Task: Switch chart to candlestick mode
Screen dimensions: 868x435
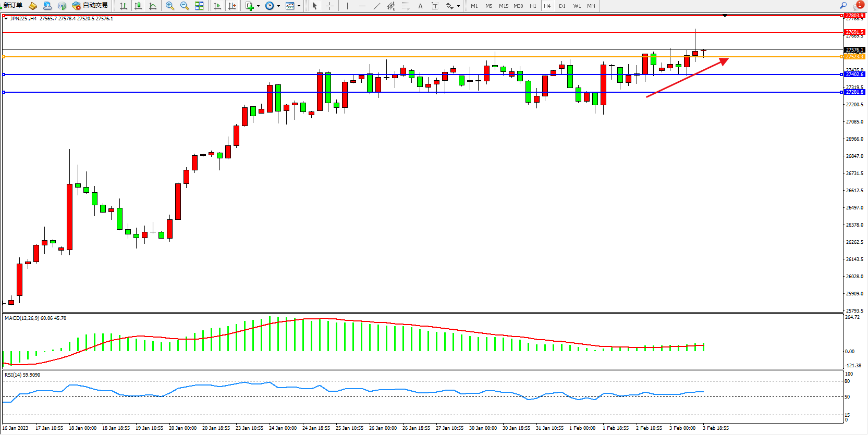Action: click(138, 6)
